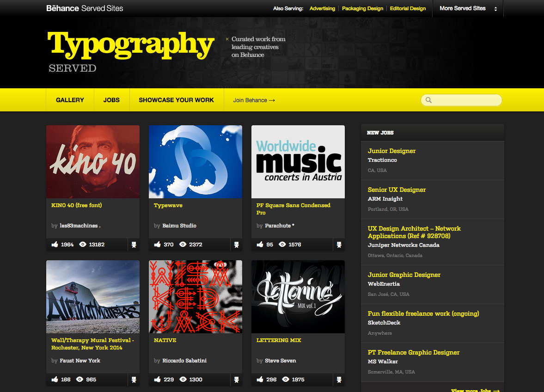Click the magnifier icon in search box
The width and height of the screenshot is (544, 392).
pyautogui.click(x=429, y=100)
